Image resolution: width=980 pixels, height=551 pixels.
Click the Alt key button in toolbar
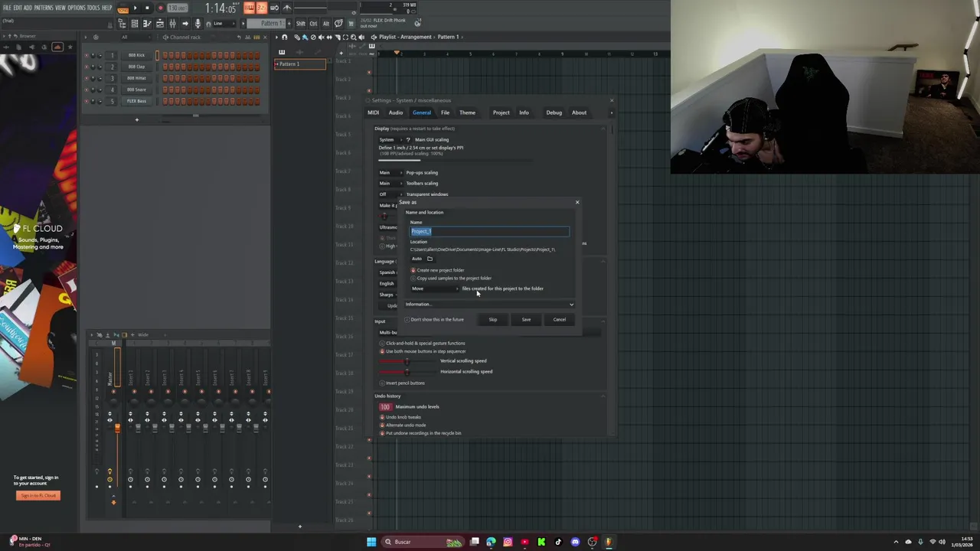tap(325, 24)
